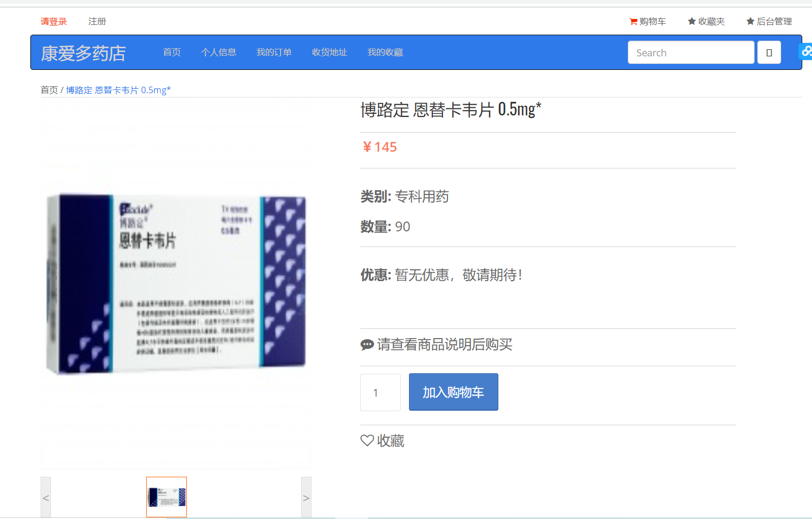Select 首页 in the blue navbar
The height and width of the screenshot is (519, 812).
click(x=172, y=52)
